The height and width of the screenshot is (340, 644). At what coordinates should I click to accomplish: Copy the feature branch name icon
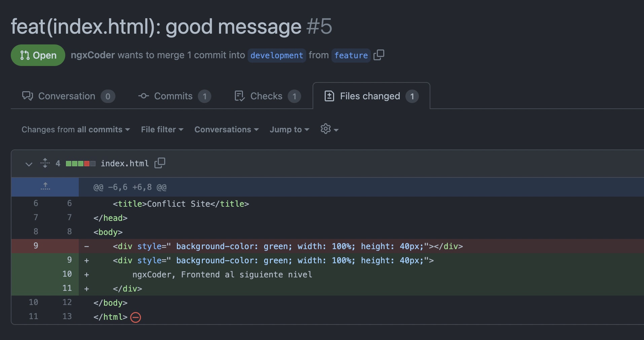379,55
